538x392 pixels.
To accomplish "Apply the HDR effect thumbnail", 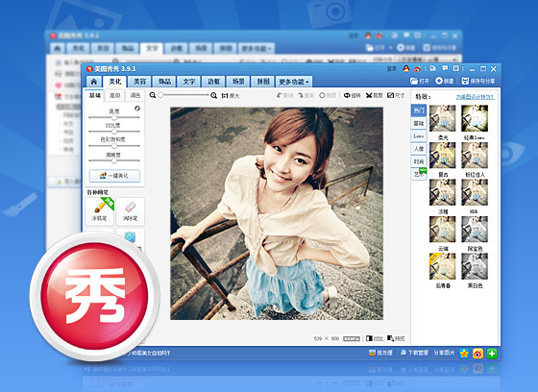I will pyautogui.click(x=475, y=192).
